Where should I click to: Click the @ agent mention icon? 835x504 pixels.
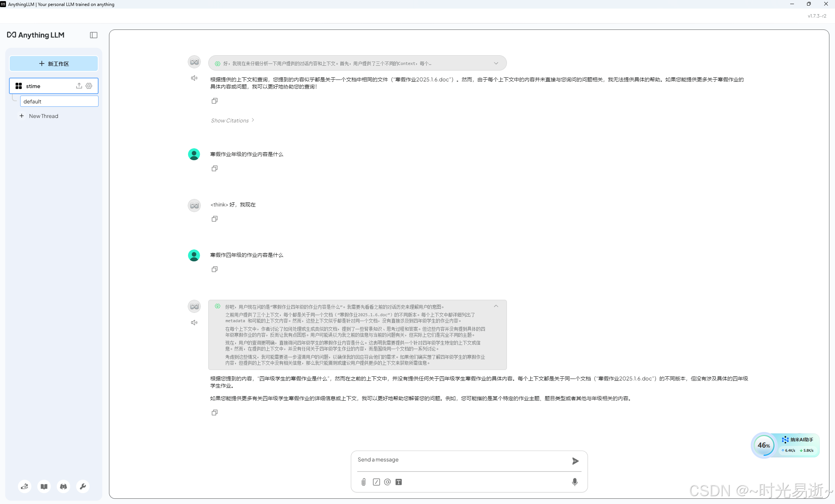[x=387, y=482]
